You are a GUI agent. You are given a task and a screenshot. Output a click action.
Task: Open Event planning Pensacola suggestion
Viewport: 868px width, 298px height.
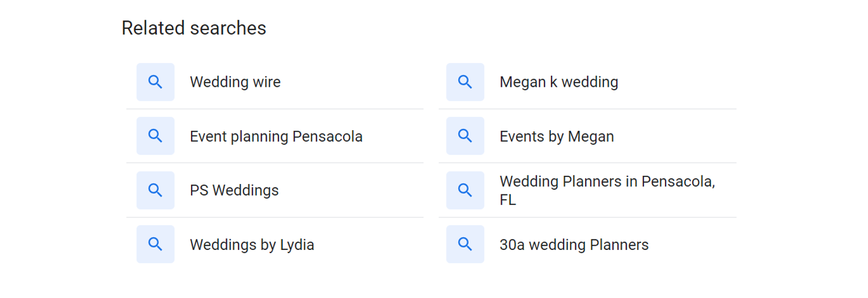275,136
